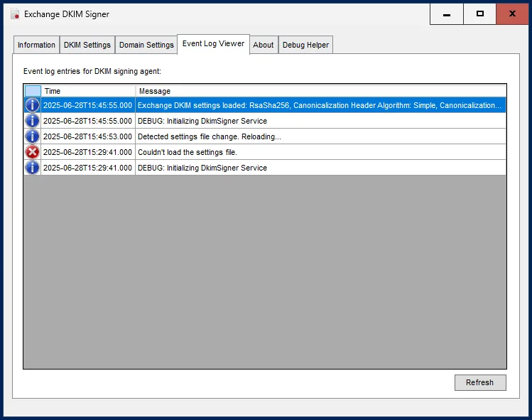Maximize the Exchange DKIM Signer window

pos(479,14)
